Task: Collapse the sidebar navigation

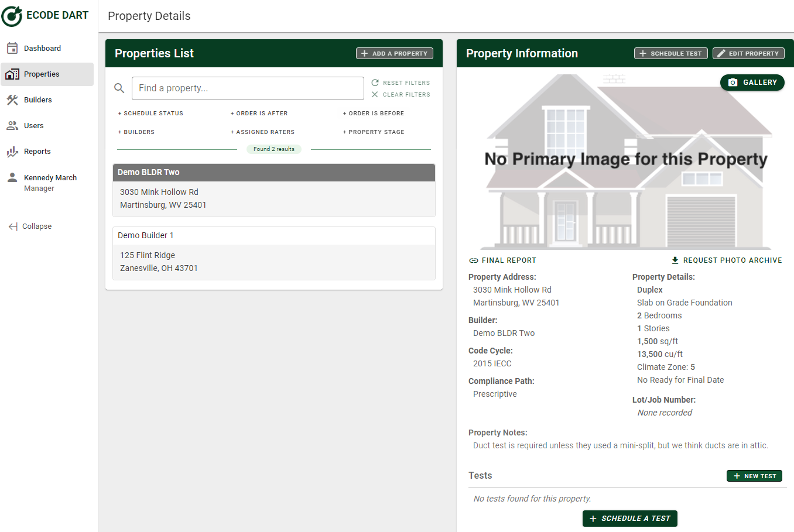Action: point(30,226)
